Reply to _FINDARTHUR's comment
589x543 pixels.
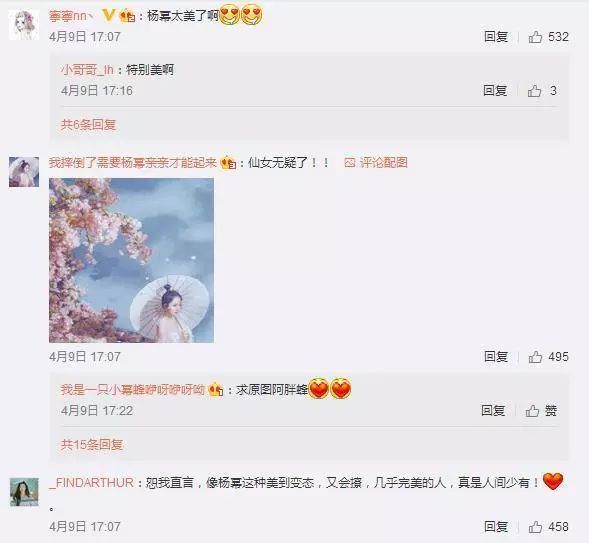(x=496, y=526)
